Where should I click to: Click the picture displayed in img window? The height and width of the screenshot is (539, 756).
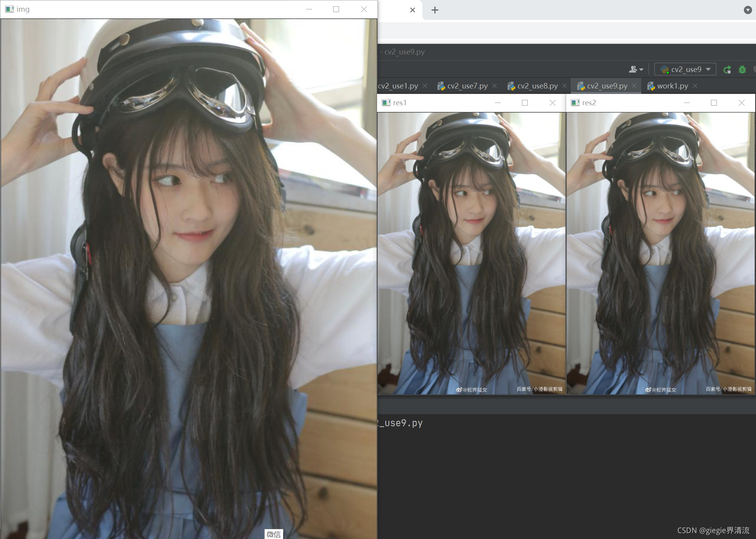(189, 279)
